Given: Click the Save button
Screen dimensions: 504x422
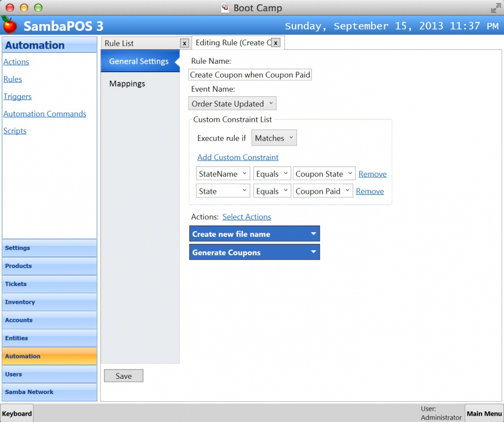Looking at the screenshot, I should pyautogui.click(x=124, y=376).
